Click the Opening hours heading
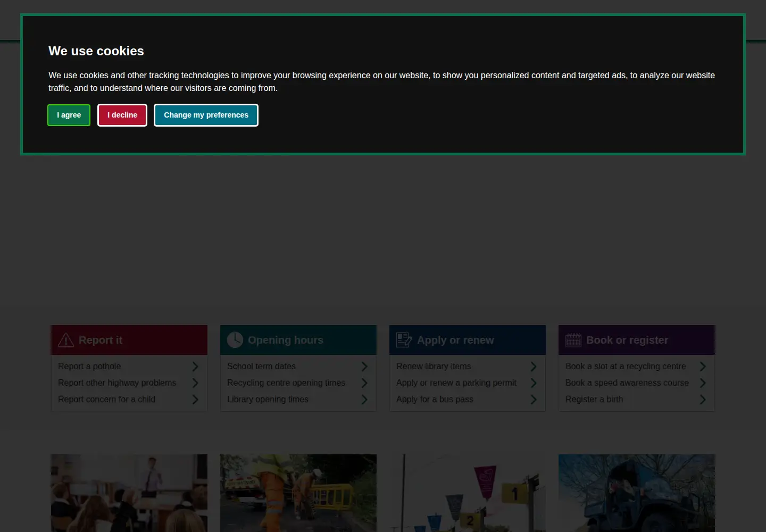 [x=286, y=340]
